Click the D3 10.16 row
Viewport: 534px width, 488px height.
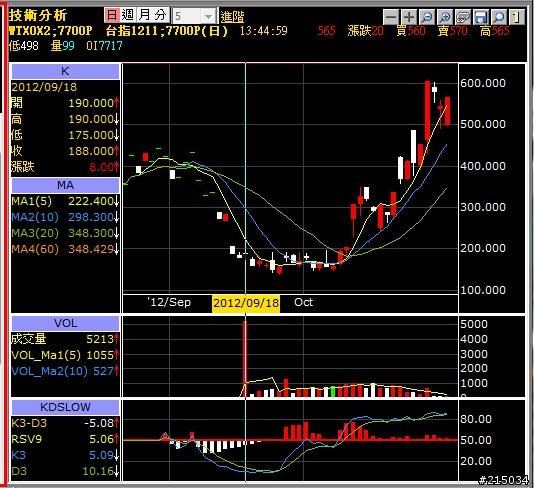pos(65,471)
